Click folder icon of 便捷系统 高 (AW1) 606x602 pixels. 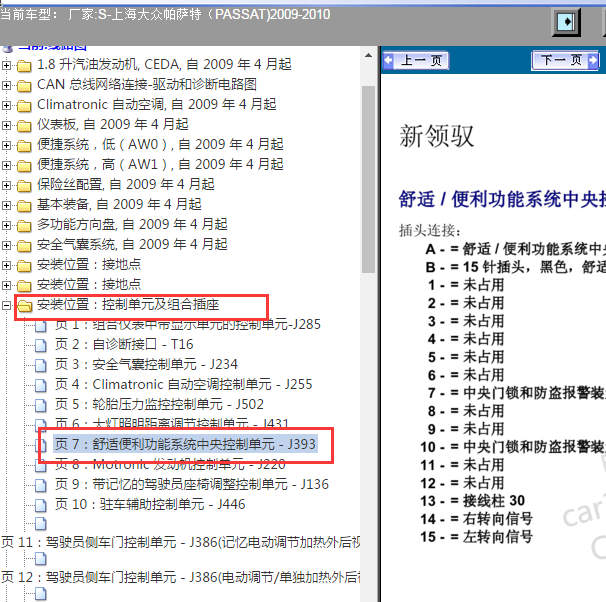coord(24,166)
